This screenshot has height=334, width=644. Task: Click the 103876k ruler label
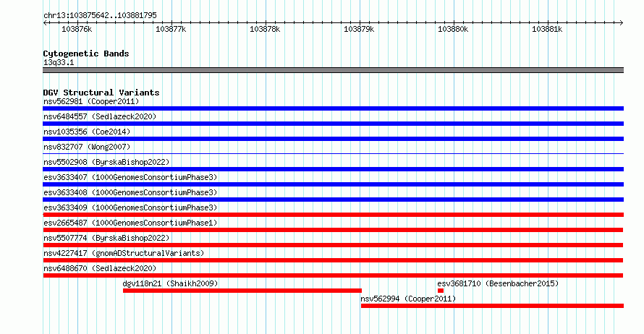coord(77,29)
